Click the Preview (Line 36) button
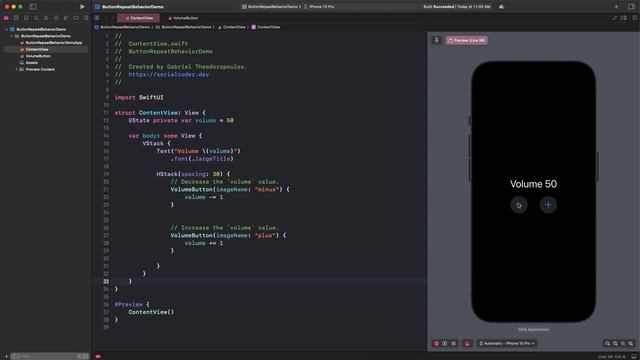640x360 pixels. (467, 40)
